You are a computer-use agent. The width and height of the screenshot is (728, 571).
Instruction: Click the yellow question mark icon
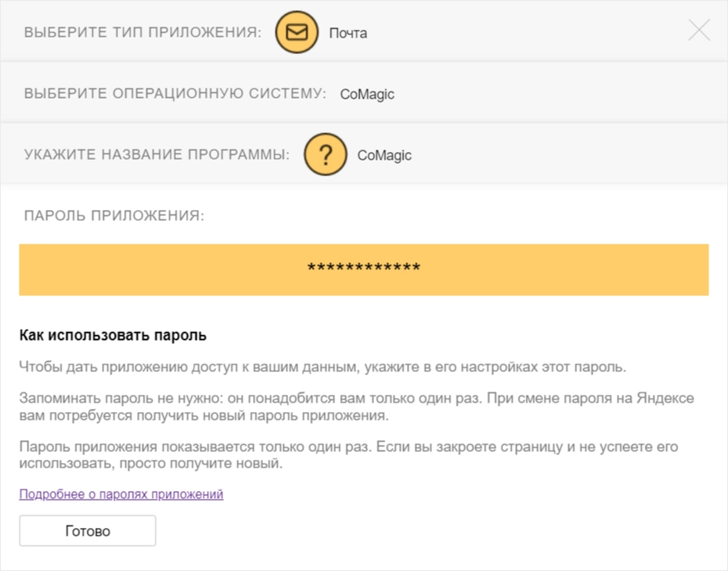326,154
